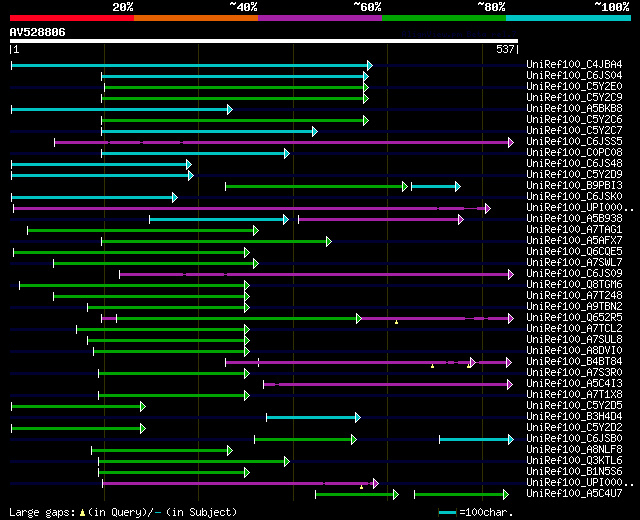Click the purple alignment bar in A5C4I3 row
640x520 pixels.
coord(388,384)
